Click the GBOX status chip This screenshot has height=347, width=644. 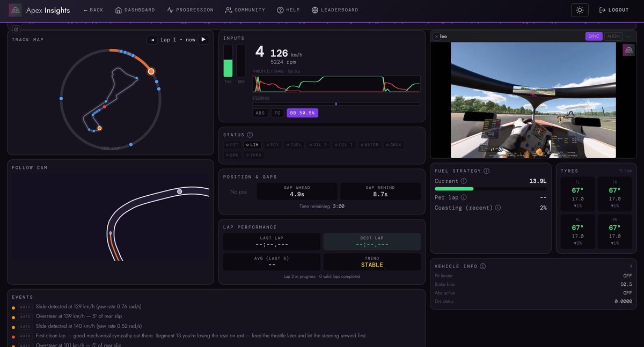(x=394, y=145)
